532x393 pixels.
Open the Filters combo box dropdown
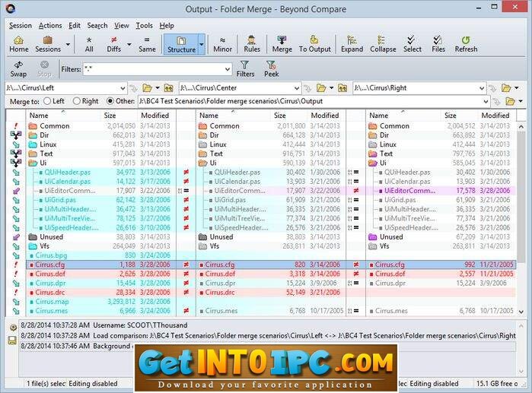click(x=228, y=69)
